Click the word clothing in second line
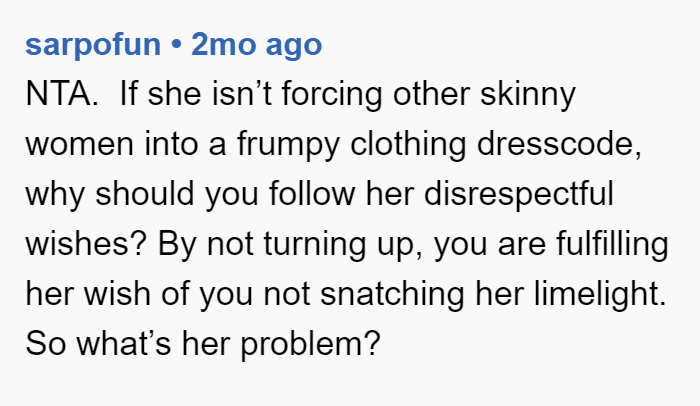This screenshot has width=700, height=406. tap(408, 145)
